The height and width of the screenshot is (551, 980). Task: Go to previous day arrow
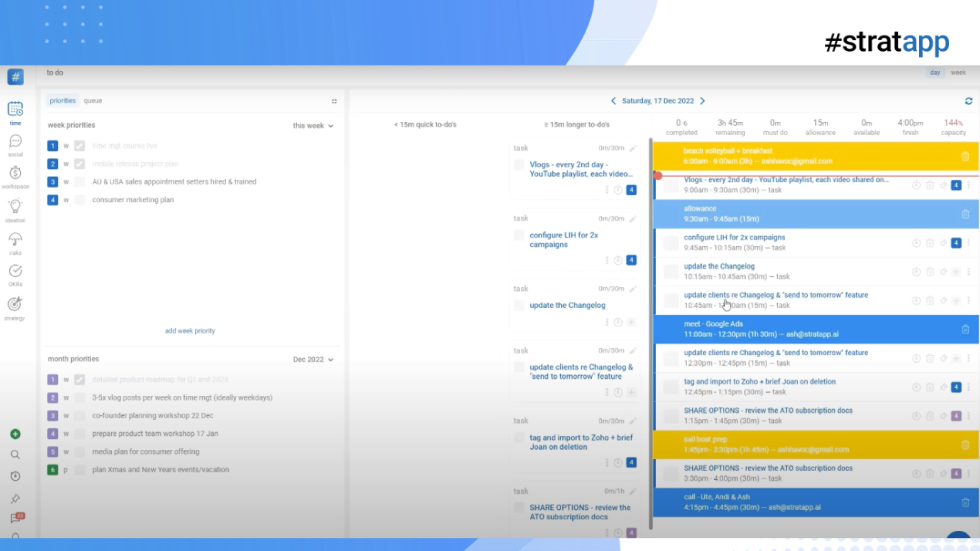click(613, 101)
